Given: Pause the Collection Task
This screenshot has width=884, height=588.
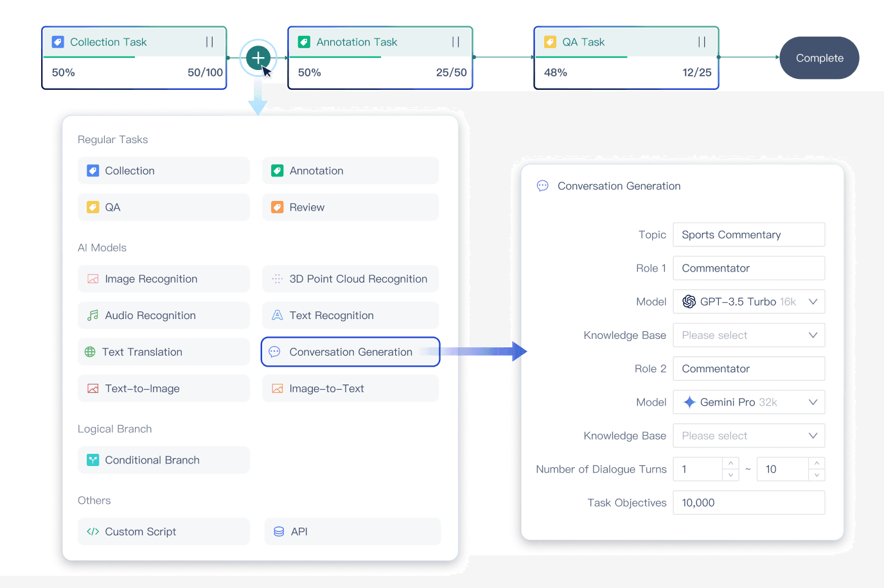Looking at the screenshot, I should pyautogui.click(x=209, y=42).
